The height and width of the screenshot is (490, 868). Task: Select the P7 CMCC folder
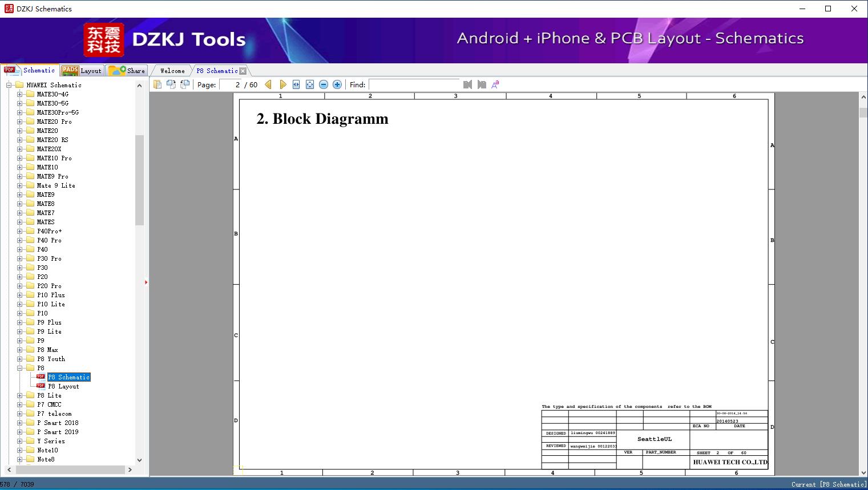pyautogui.click(x=49, y=404)
